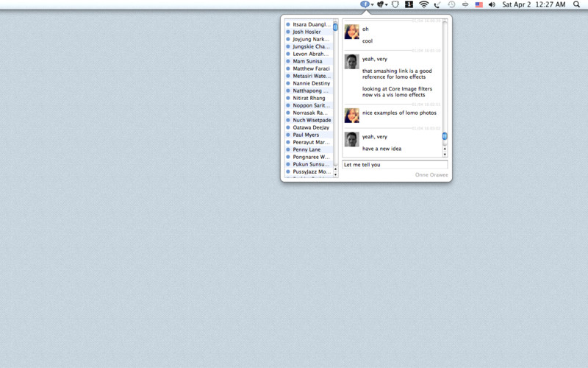Click the "Let me tell you" message field
The image size is (588, 368).
[395, 164]
